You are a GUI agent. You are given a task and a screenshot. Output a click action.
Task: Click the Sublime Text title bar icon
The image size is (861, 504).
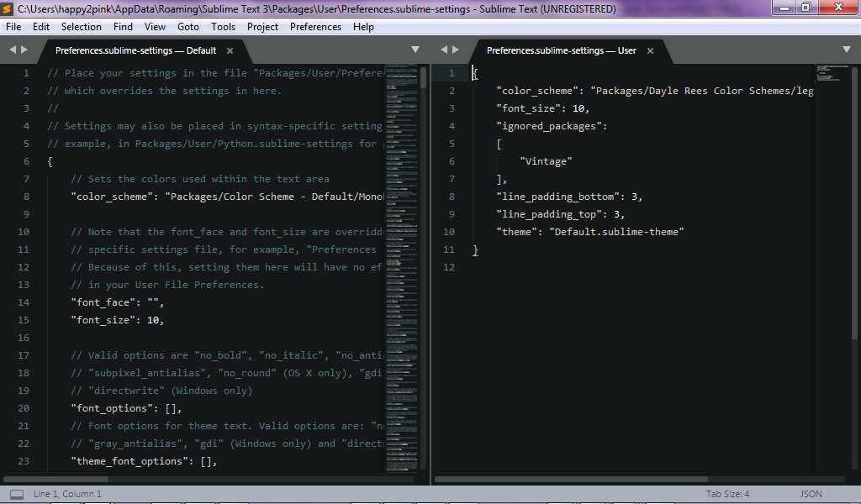pos(7,8)
